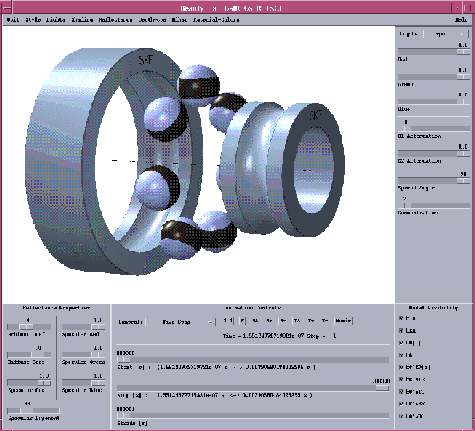
Task: Click the P playback button
Action: 242,321
